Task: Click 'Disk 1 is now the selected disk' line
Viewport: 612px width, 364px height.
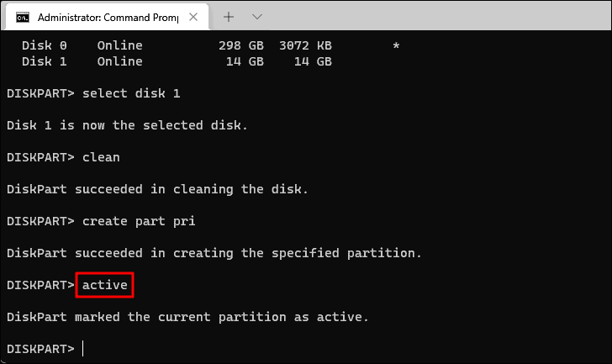Action: 127,125
